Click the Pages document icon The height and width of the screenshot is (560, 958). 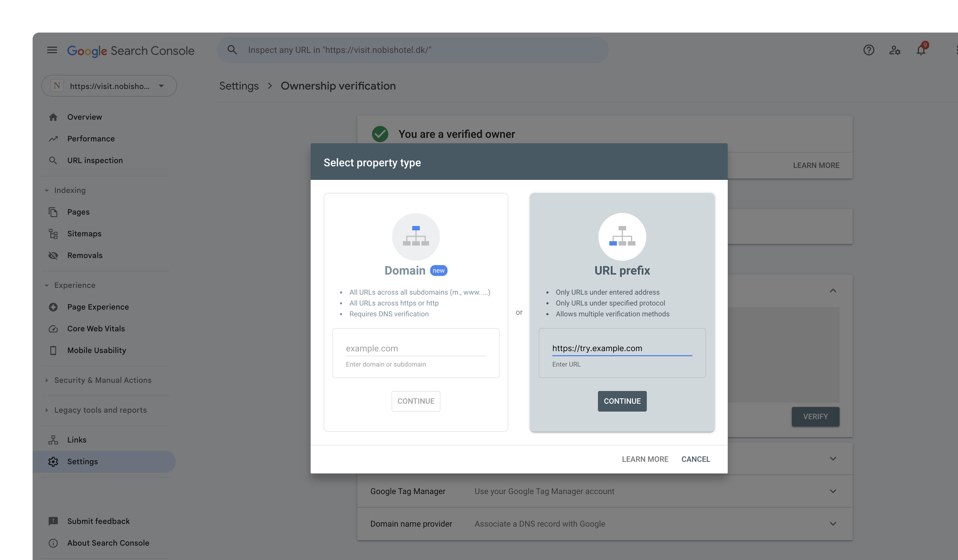coord(53,212)
